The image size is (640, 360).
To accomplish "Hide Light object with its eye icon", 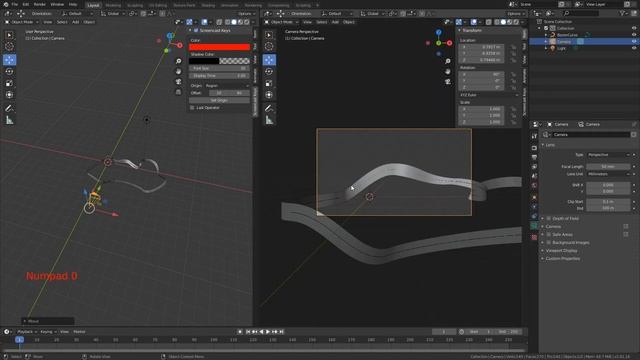I will click(x=634, y=48).
